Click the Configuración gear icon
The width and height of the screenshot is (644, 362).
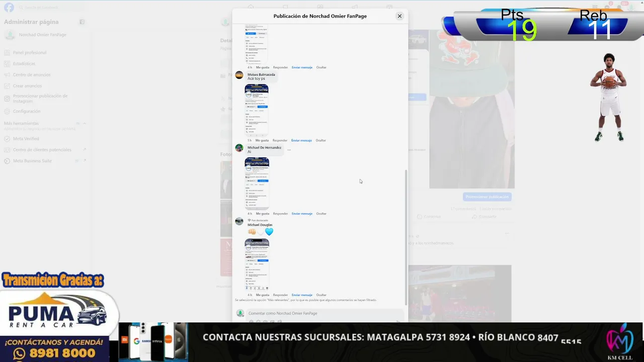point(7,111)
